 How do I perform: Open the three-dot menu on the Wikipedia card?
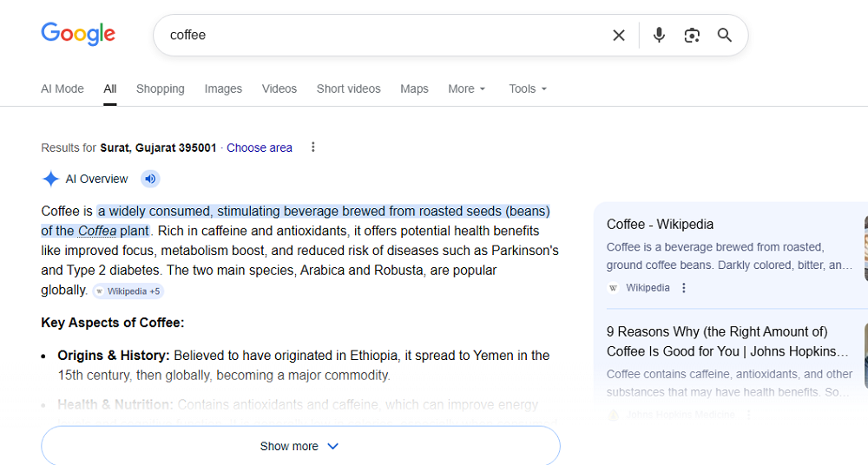[684, 288]
